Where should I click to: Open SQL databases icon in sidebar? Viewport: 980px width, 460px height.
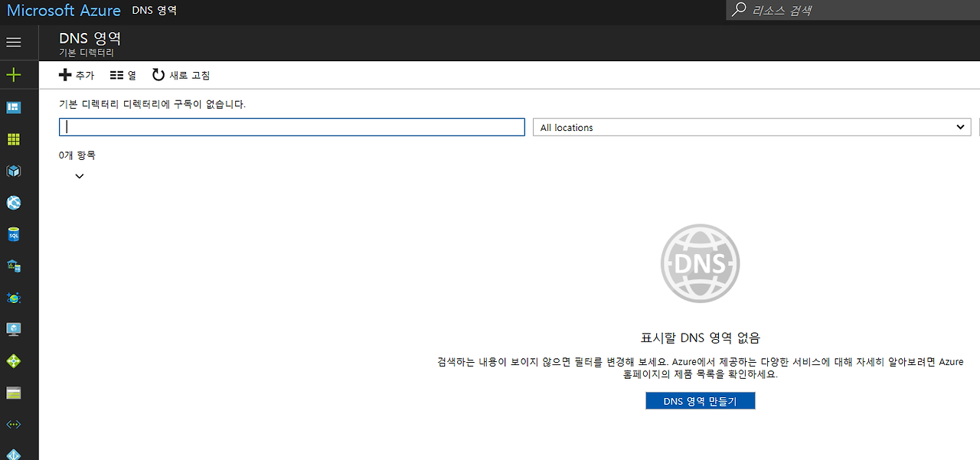13,234
